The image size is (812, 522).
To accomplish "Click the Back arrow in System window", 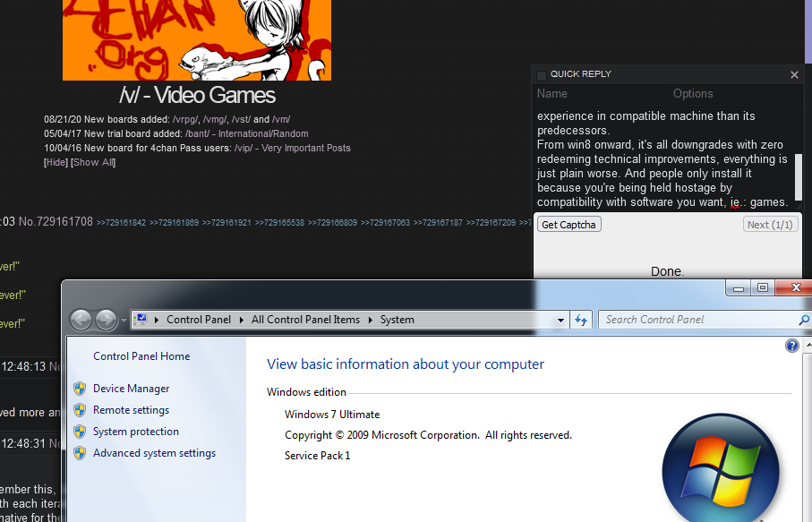I will (81, 320).
